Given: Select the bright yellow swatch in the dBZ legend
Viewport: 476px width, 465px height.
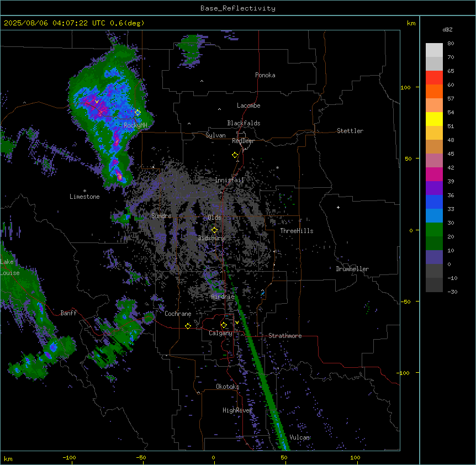Looking at the screenshot, I should (434, 119).
